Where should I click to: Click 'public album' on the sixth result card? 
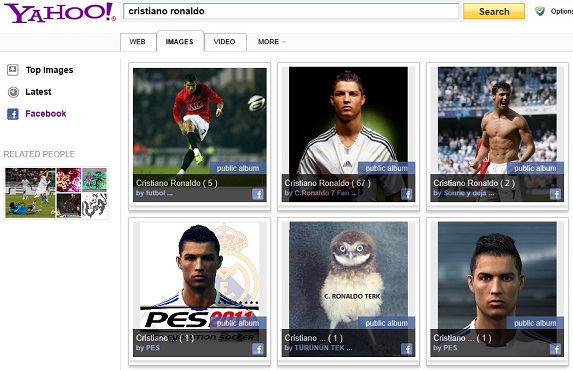535,323
